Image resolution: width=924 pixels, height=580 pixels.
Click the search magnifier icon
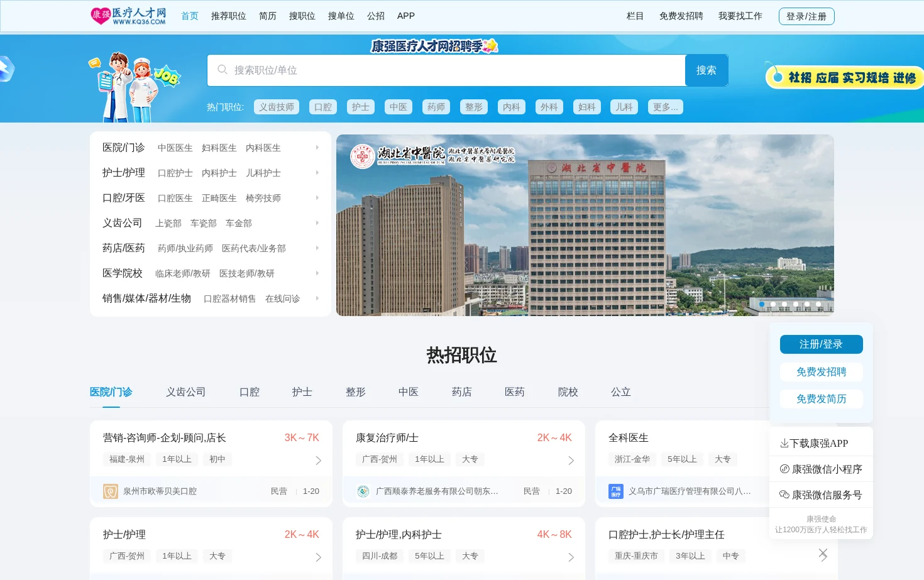(x=222, y=70)
